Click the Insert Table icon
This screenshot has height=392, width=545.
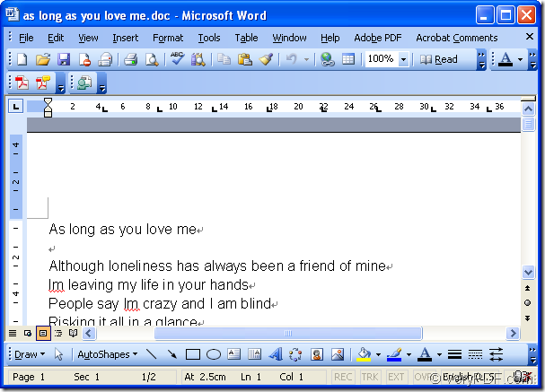click(x=348, y=59)
